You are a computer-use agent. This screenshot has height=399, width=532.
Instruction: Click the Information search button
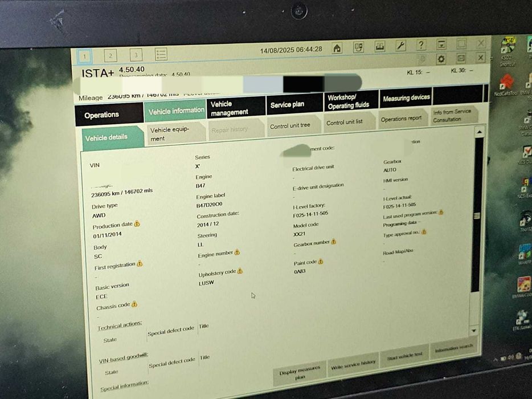point(454,348)
